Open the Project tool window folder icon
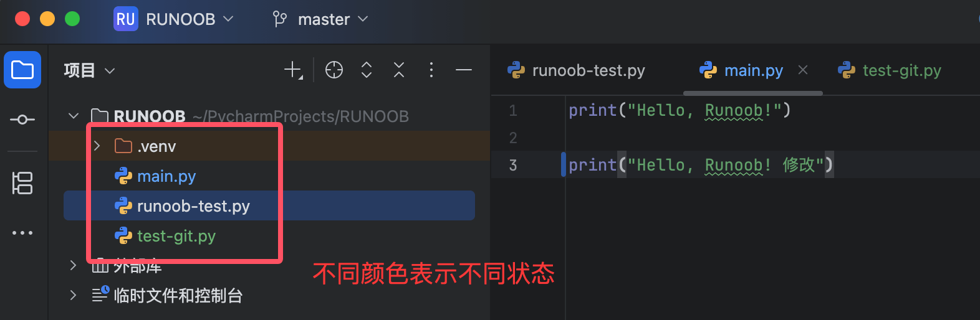 (x=22, y=70)
